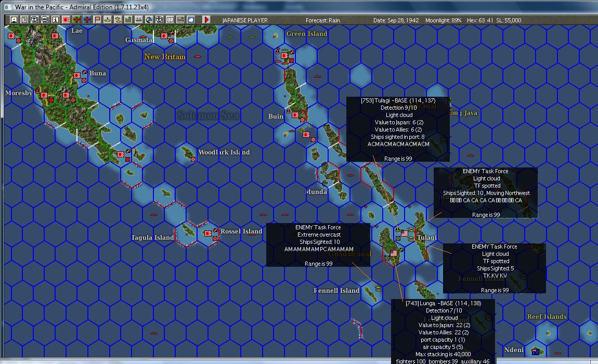
Task: Click the red plane on green background icon
Action: click(76, 20)
